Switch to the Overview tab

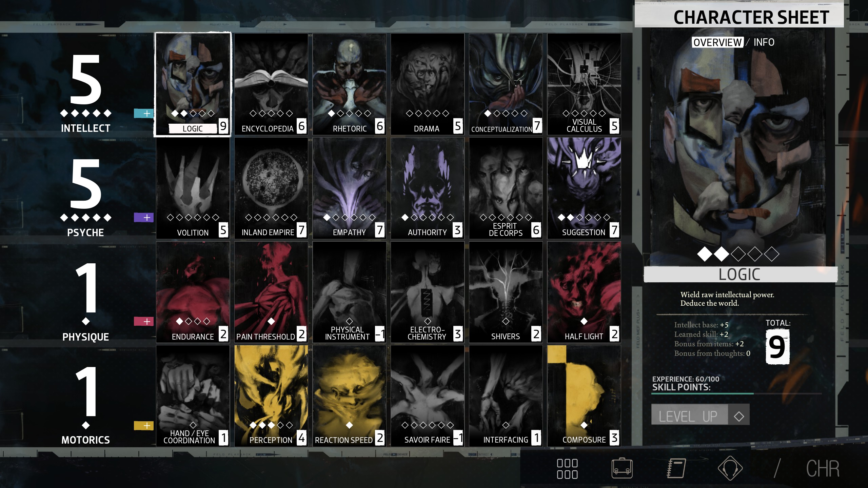[717, 42]
